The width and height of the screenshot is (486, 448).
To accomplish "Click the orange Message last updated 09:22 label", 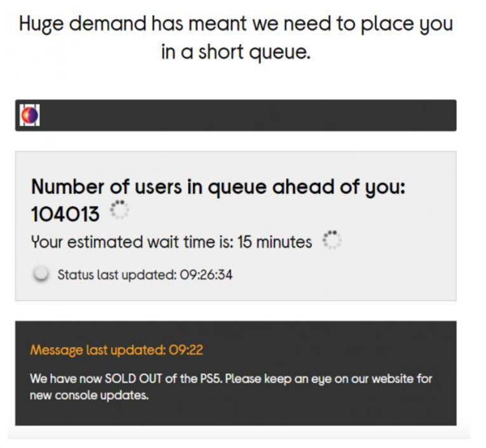I will [x=116, y=350].
